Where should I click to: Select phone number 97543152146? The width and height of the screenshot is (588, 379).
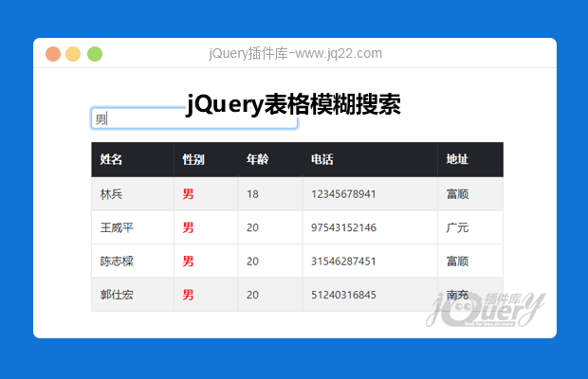pos(343,227)
